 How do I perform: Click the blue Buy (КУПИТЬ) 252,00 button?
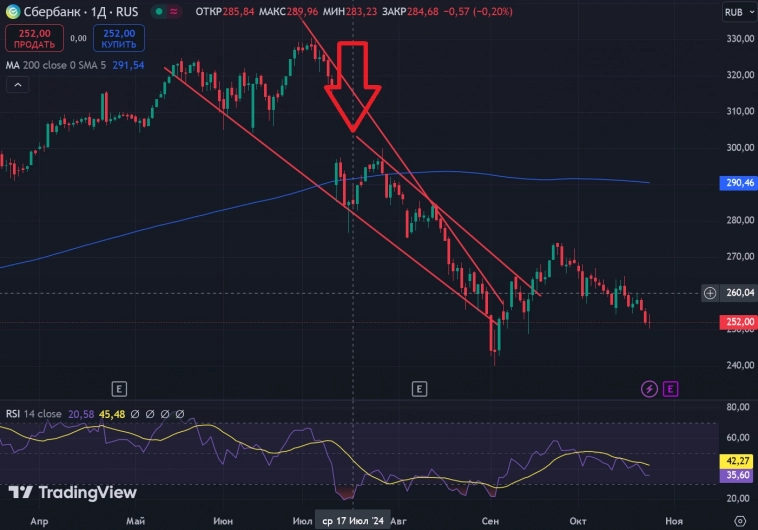(x=119, y=38)
